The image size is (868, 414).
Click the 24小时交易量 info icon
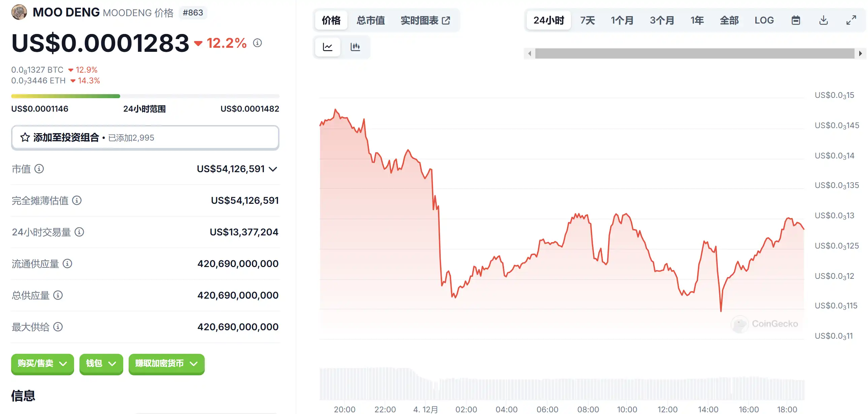(79, 232)
